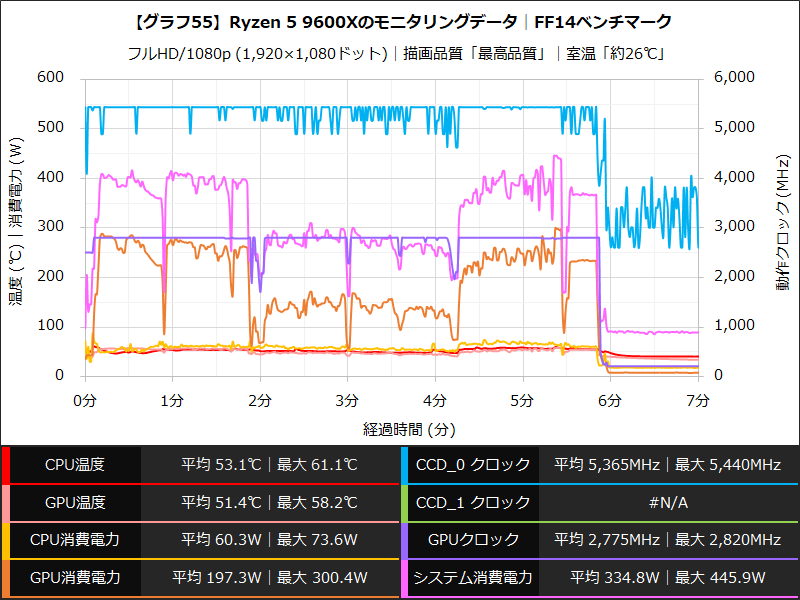Click the 6,000 value on the right axis
800x600 pixels.
733,74
